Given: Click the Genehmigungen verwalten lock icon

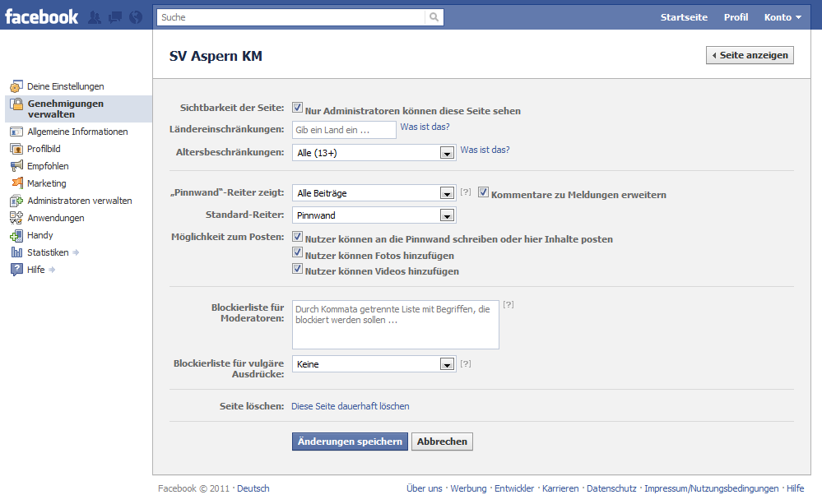Looking at the screenshot, I should (16, 104).
